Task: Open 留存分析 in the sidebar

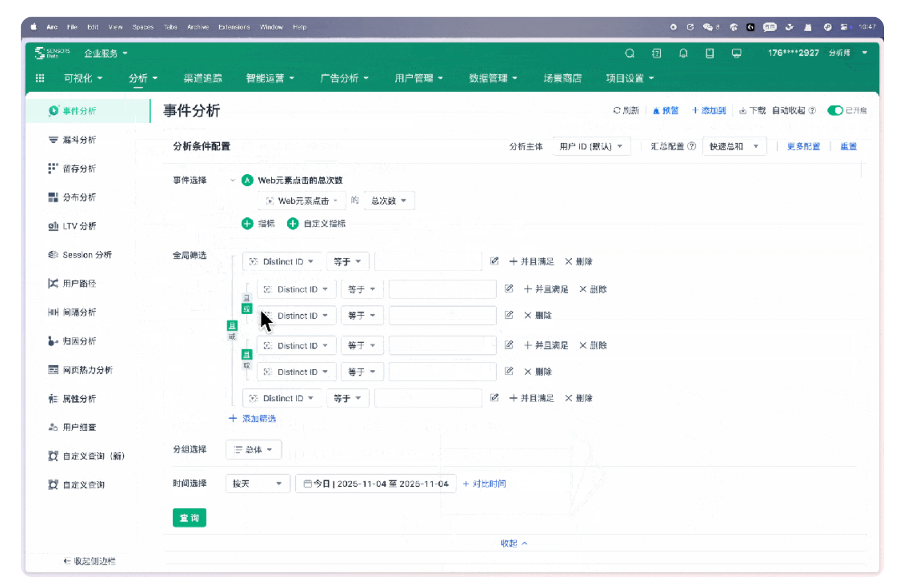Action: (x=79, y=169)
